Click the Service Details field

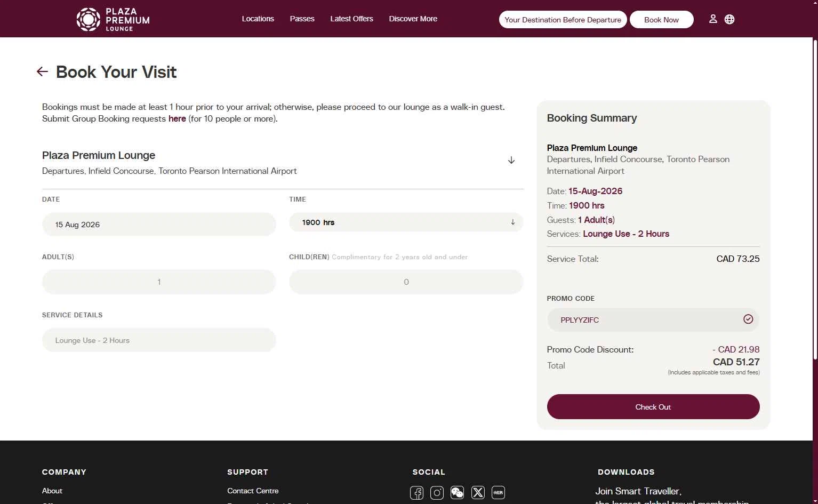[159, 340]
